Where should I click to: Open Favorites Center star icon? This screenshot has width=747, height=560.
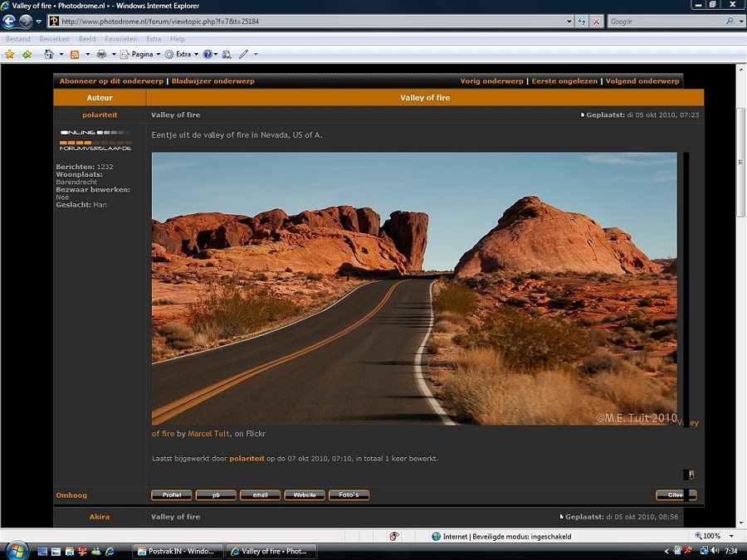pos(9,54)
